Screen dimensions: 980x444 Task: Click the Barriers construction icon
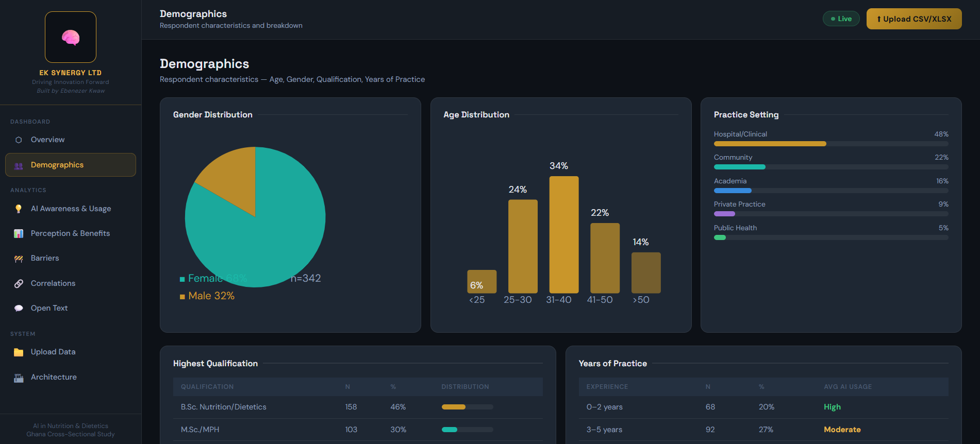coord(19,259)
